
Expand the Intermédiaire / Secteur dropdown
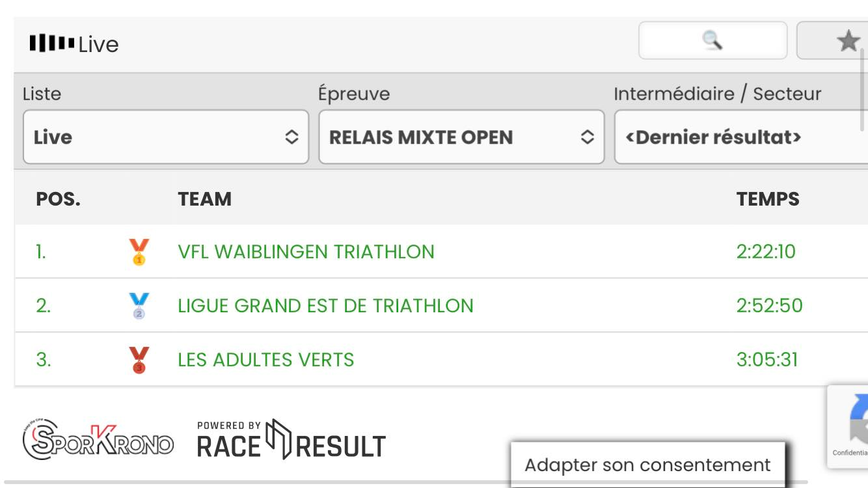(740, 137)
